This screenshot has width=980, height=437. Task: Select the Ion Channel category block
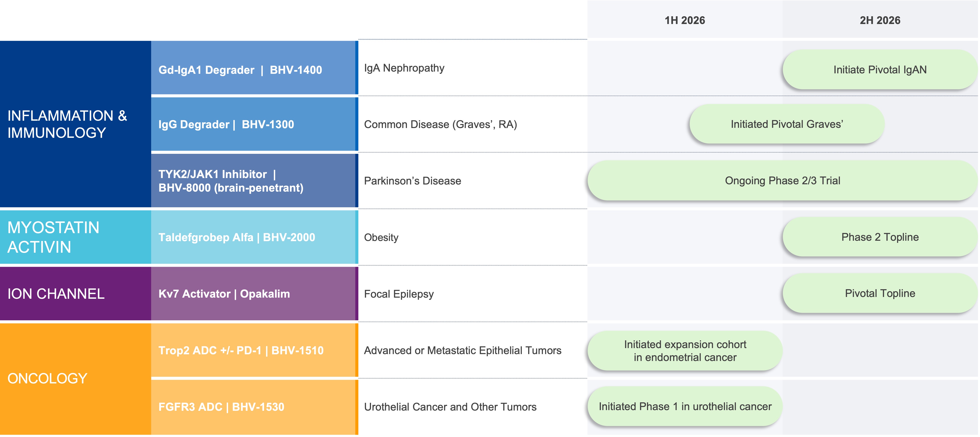75,294
